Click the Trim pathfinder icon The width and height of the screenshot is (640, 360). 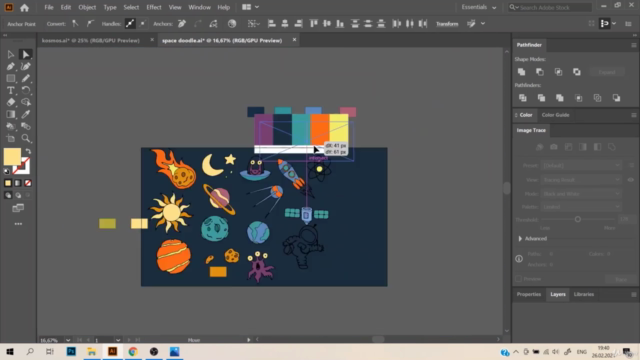pos(541,98)
